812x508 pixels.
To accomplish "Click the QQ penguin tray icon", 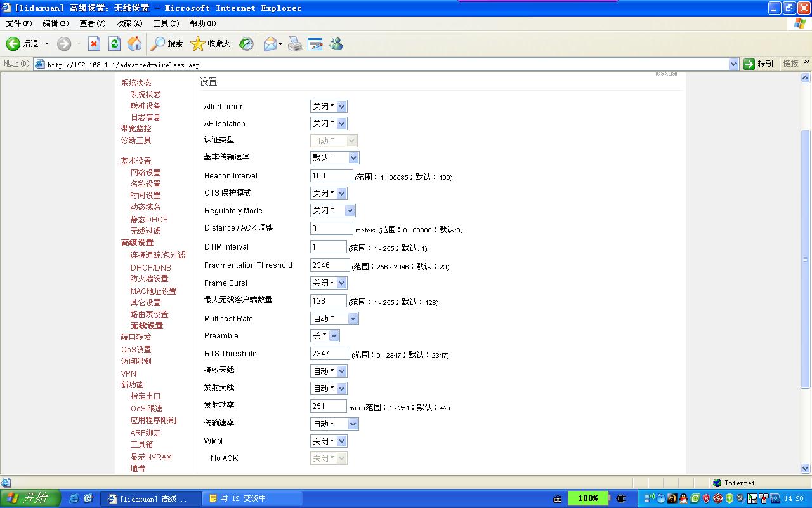I will 683,498.
